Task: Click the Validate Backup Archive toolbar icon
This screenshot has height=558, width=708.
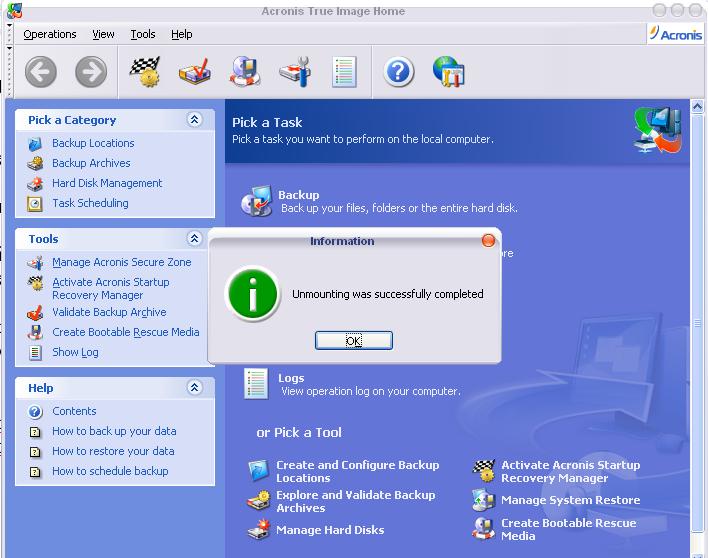Action: [195, 71]
